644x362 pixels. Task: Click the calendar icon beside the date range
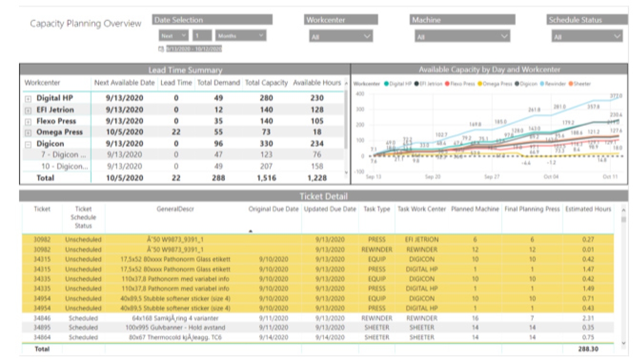161,49
